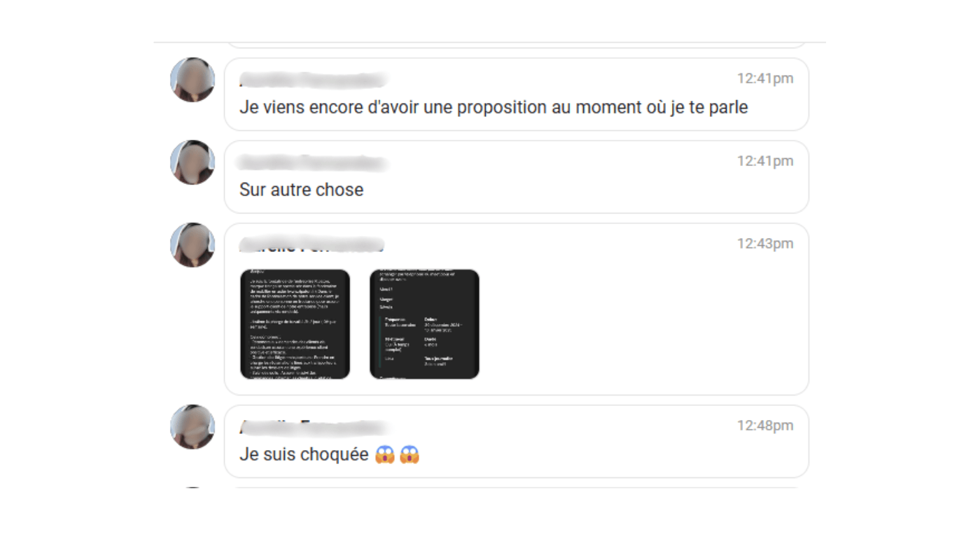This screenshot has height=553, width=980.
Task: Open the left dark screenshot attachment thumbnail
Action: point(295,324)
